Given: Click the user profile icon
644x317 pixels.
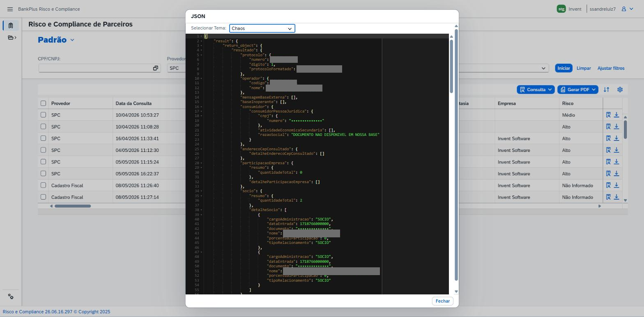Looking at the screenshot, I should click(623, 9).
